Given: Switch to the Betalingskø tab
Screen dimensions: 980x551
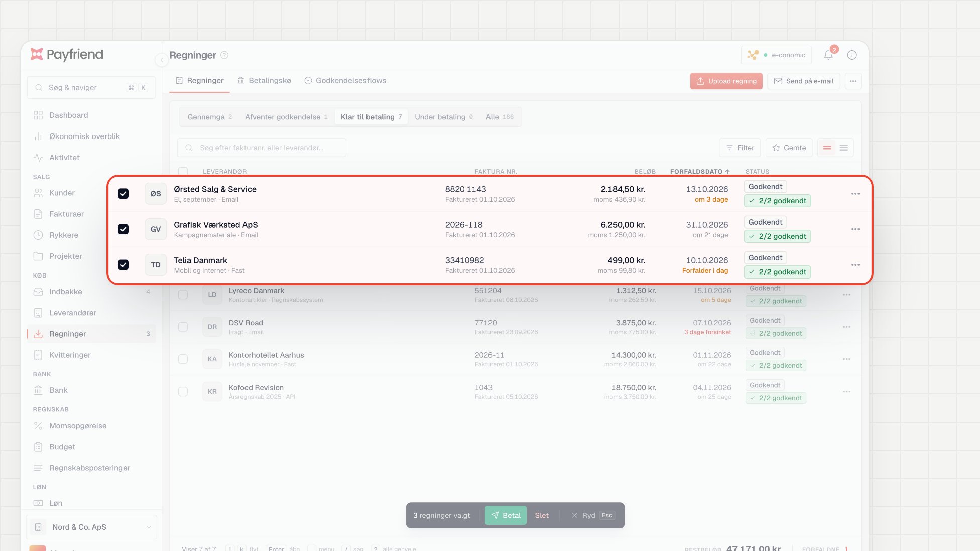Looking at the screenshot, I should (264, 81).
